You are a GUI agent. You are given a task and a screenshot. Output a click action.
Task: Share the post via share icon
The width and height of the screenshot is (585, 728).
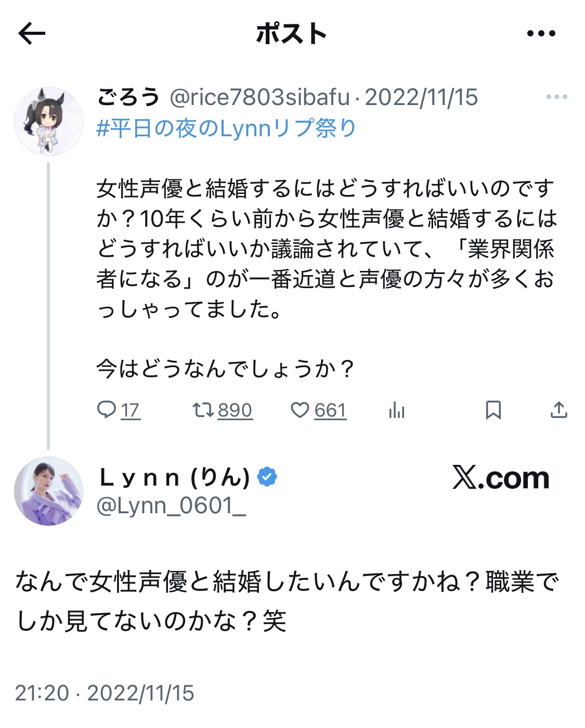(x=558, y=410)
